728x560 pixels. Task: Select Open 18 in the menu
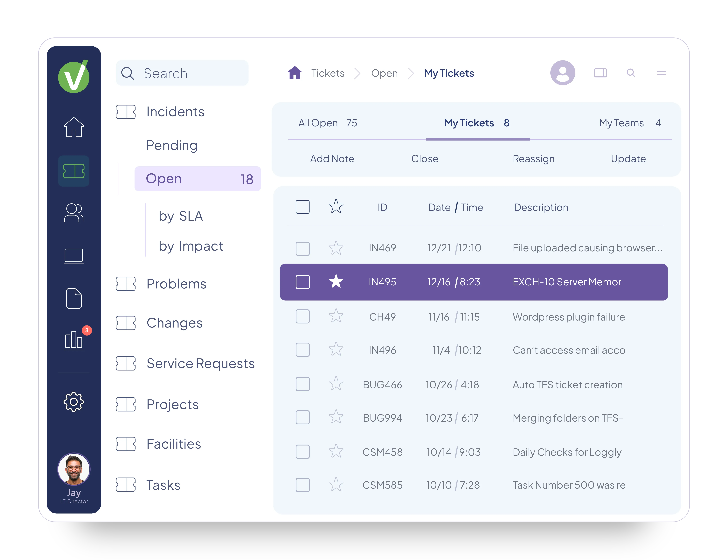tap(198, 179)
